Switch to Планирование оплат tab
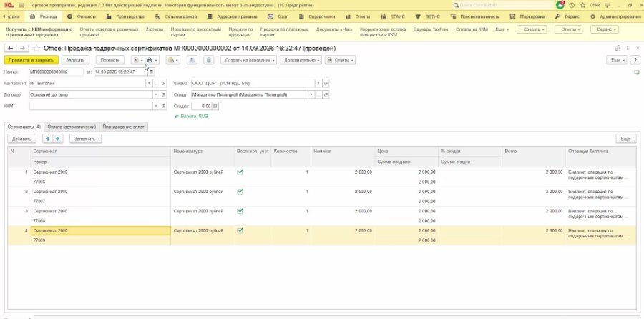The image size is (644, 319). point(124,127)
